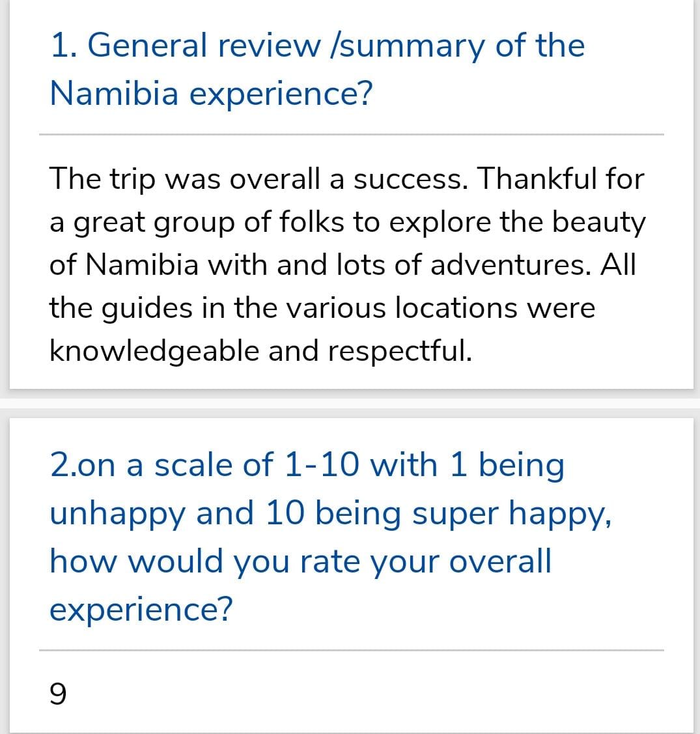Viewport: 700px width, 734px height.
Task: Click the word "experience?" in the second question
Action: (x=141, y=609)
